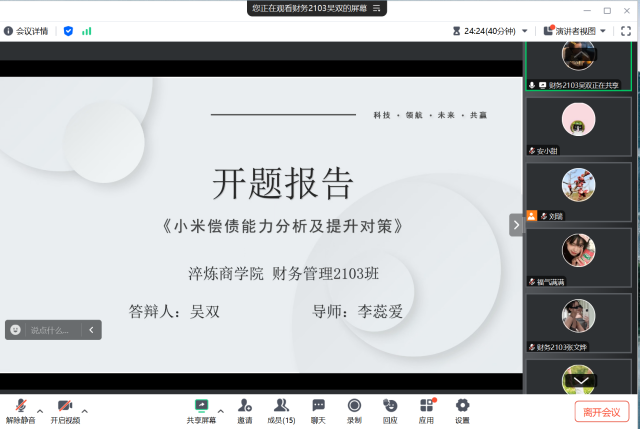Collapse the participant sidebar with the side arrow
The image size is (640, 429).
click(x=516, y=225)
